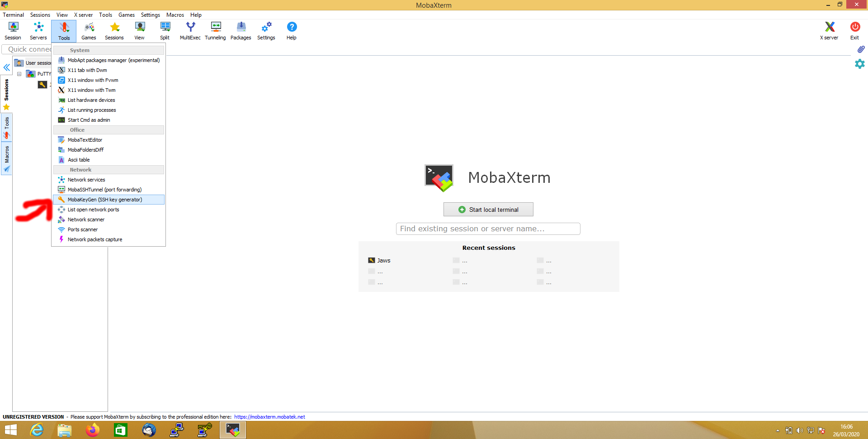Select List running processes entry
Viewport: 868px width, 439px height.
coord(108,110)
